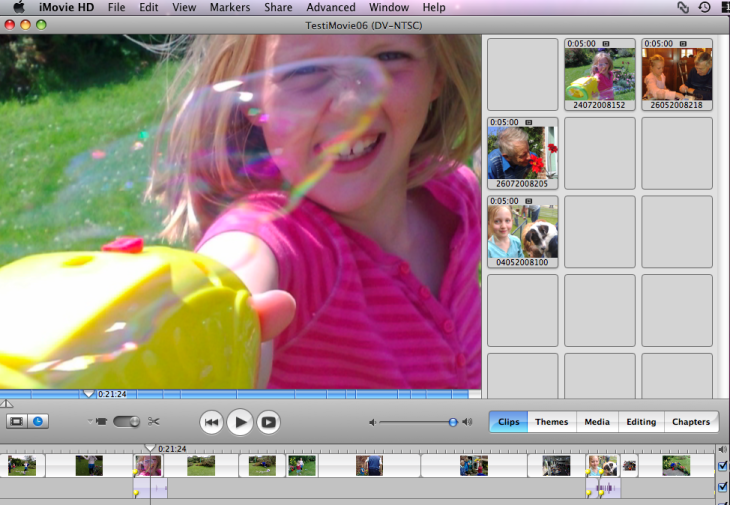The image size is (730, 505).
Task: Switch to timeline viewer mode (clock icon)
Action: 38,422
